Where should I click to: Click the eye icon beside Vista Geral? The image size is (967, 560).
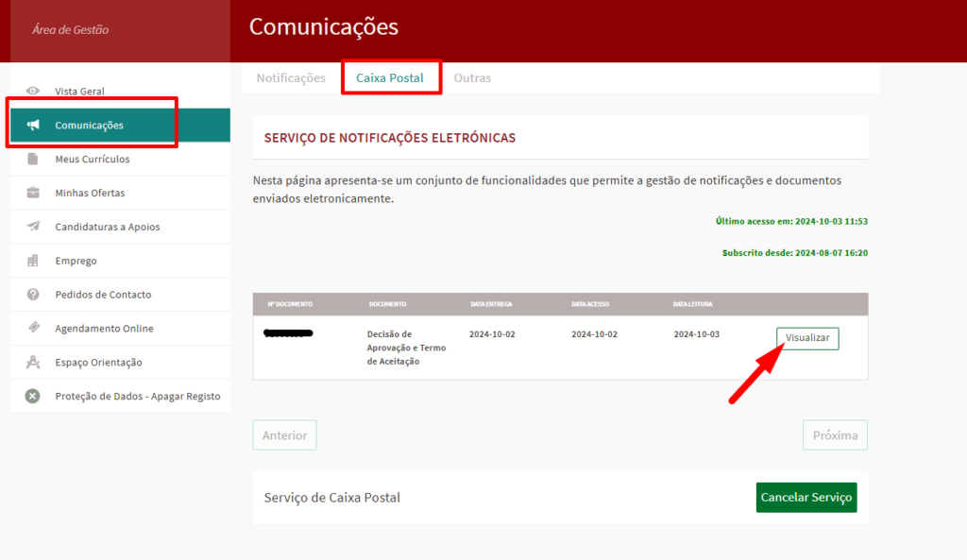33,92
